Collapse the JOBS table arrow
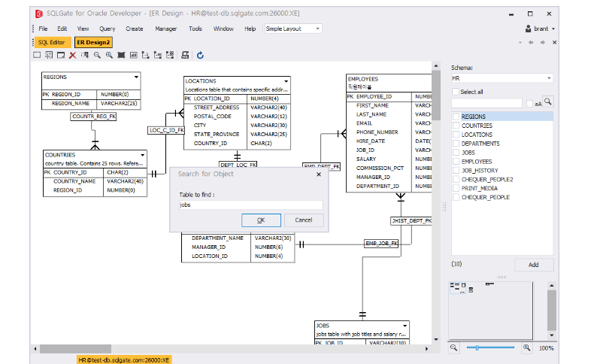 pyautogui.click(x=405, y=326)
